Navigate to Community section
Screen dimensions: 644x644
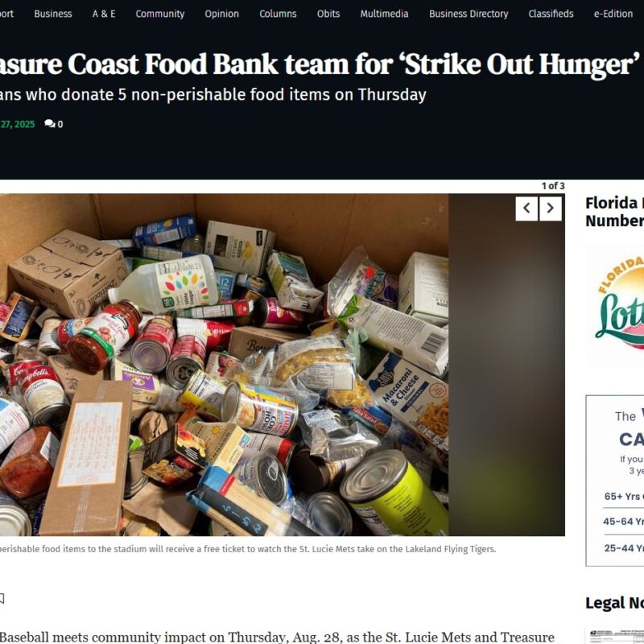[159, 14]
